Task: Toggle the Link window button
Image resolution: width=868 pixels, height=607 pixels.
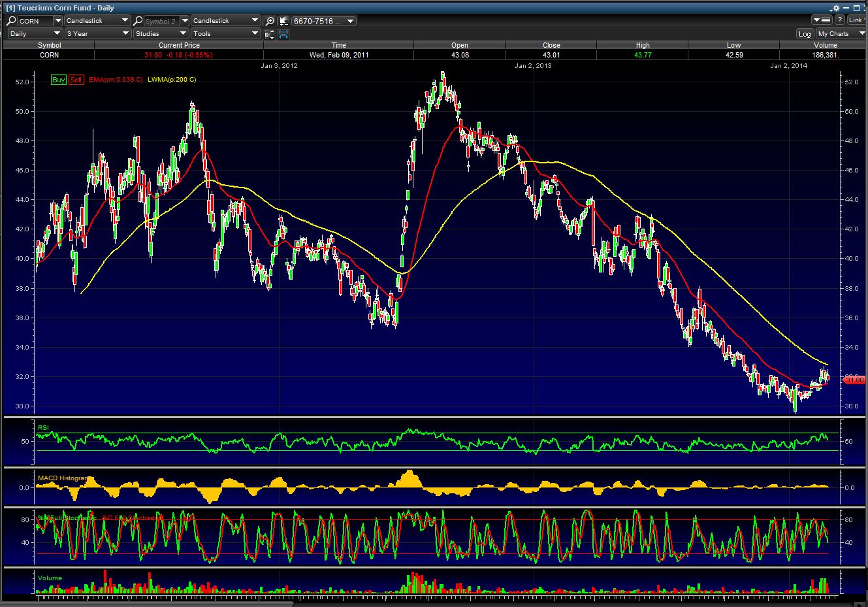Action: coord(855,20)
